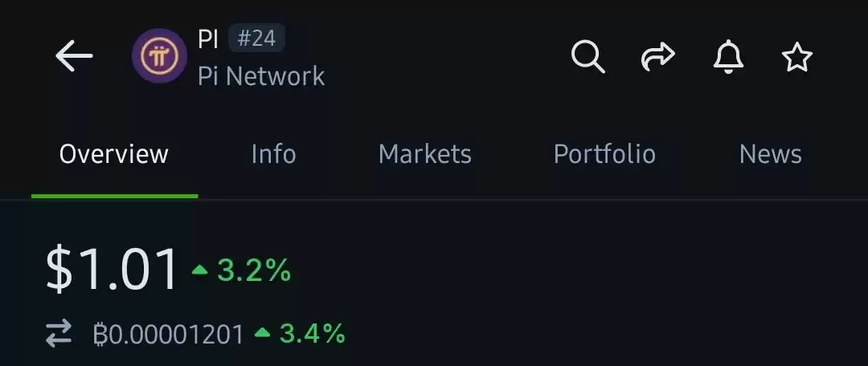The height and width of the screenshot is (366, 868).
Task: Go back using the left arrow
Action: point(74,56)
